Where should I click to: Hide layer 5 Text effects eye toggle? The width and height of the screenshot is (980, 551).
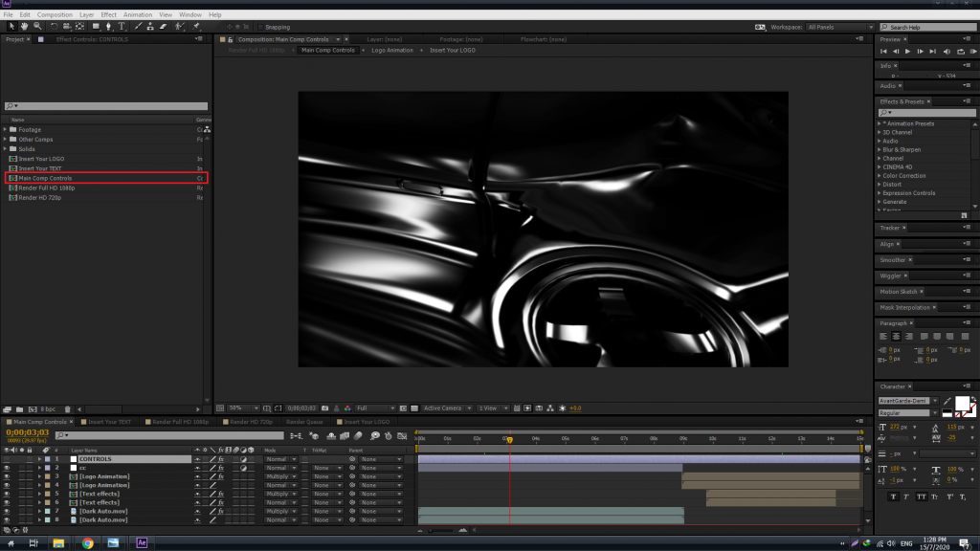coord(7,495)
